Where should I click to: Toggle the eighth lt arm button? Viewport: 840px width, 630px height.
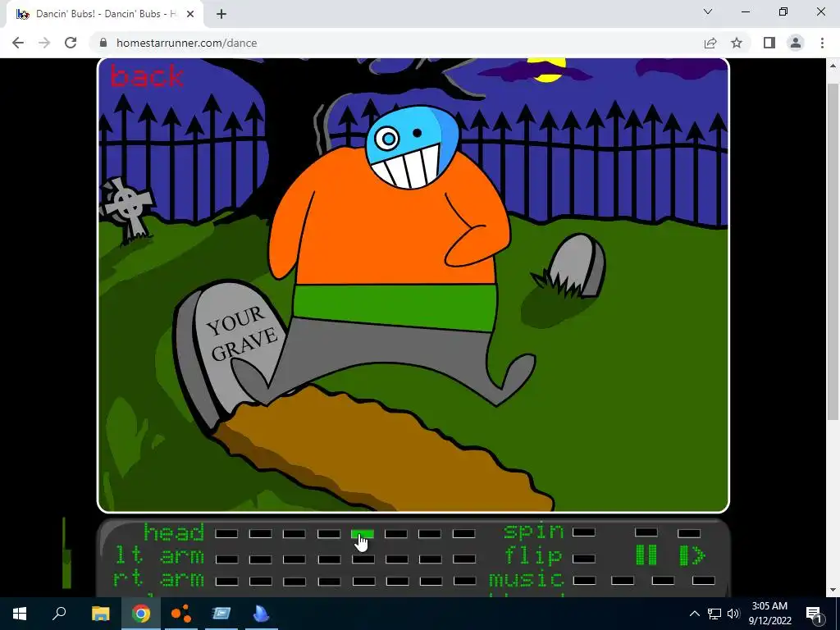pos(464,559)
